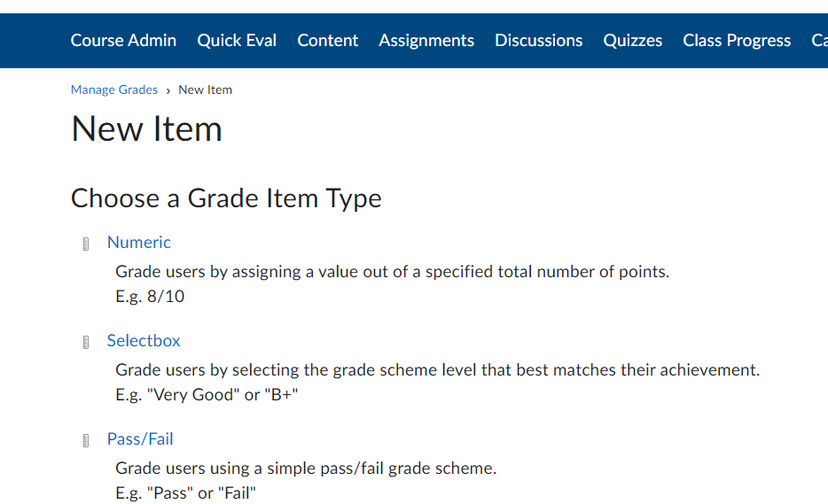Choose the Selectbox grade item type
Image resolution: width=828 pixels, height=504 pixels.
tap(144, 340)
